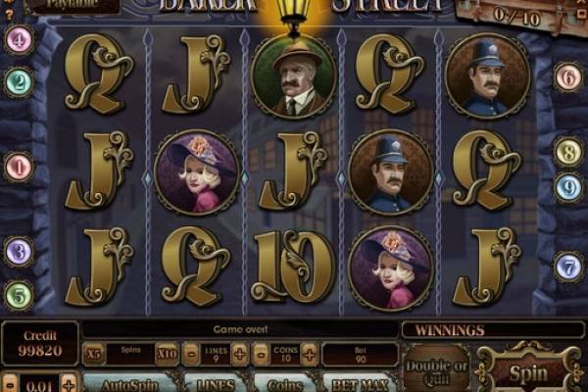
Task: Select payline number 9 blue badge
Action: coord(568,187)
